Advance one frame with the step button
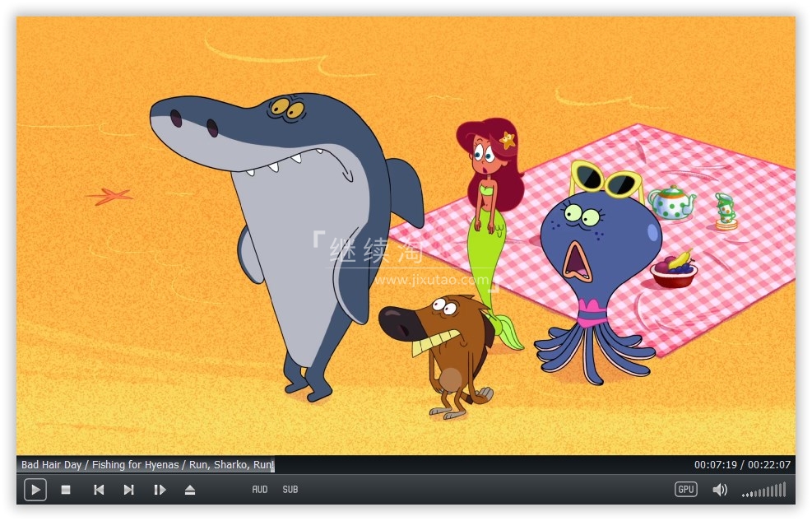Viewport: 812px width, 521px height. tap(159, 490)
